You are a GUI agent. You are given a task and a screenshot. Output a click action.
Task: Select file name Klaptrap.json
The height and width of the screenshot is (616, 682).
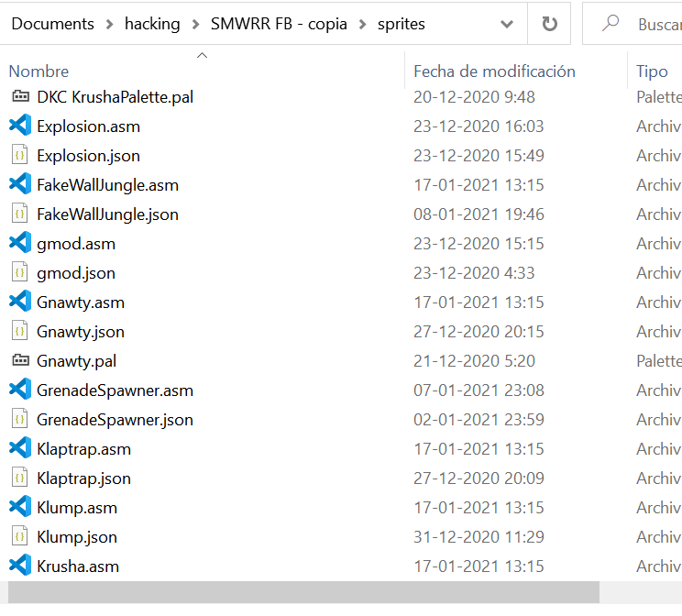click(x=84, y=478)
